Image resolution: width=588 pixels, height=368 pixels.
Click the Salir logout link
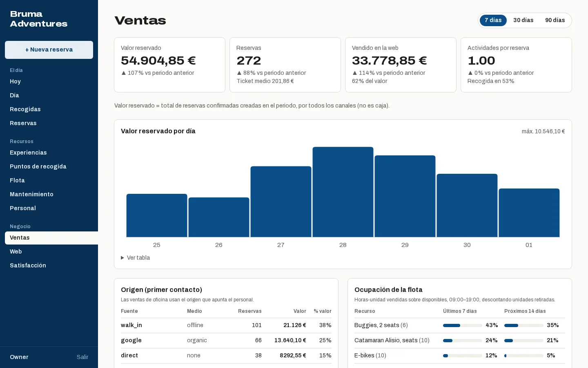click(82, 357)
